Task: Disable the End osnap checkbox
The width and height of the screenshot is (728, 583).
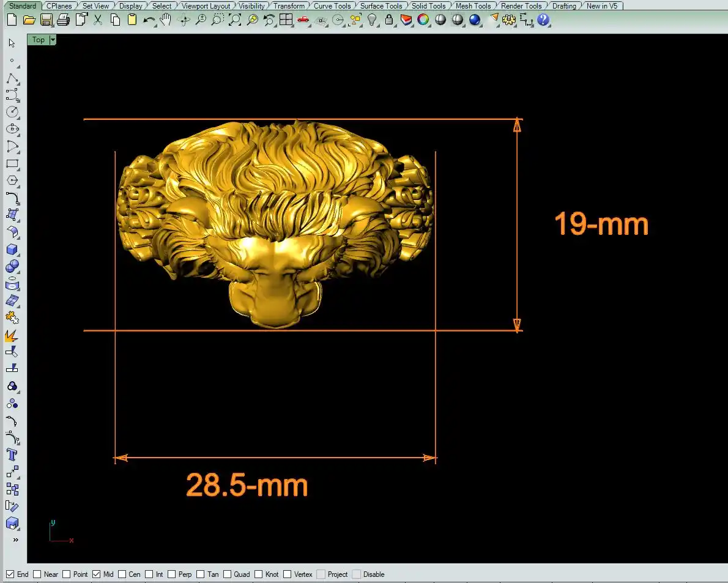Action: tap(10, 574)
